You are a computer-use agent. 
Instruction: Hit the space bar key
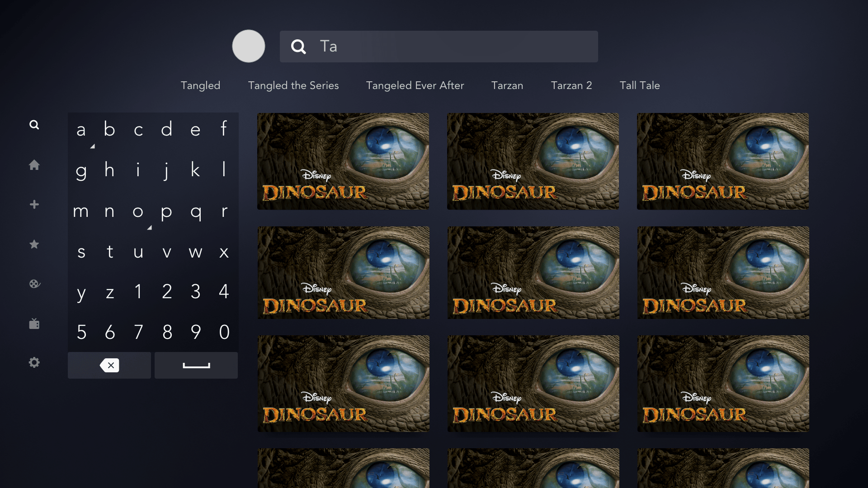click(x=196, y=365)
